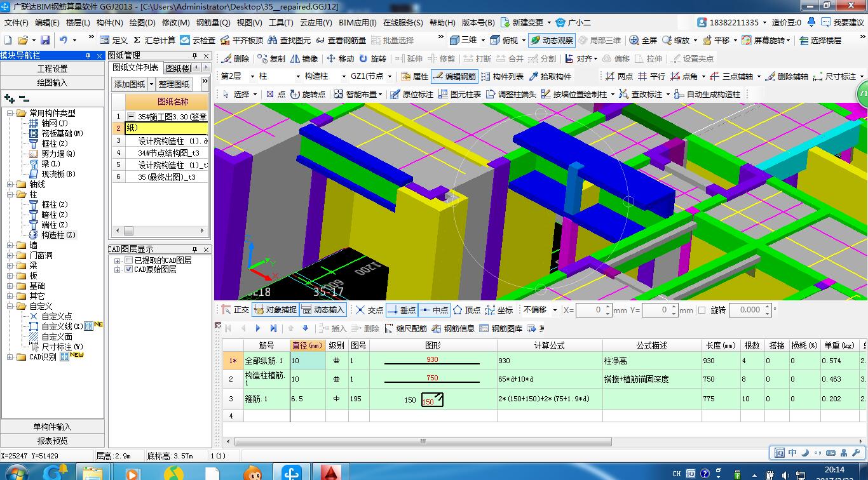Click the 报表预览 navigation button
The width and height of the screenshot is (868, 480).
[52, 441]
